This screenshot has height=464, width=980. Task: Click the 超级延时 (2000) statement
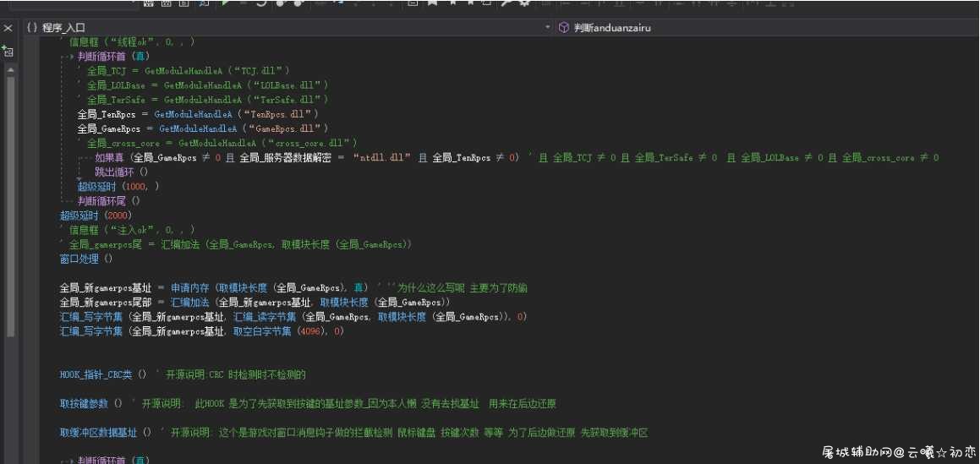coord(96,215)
